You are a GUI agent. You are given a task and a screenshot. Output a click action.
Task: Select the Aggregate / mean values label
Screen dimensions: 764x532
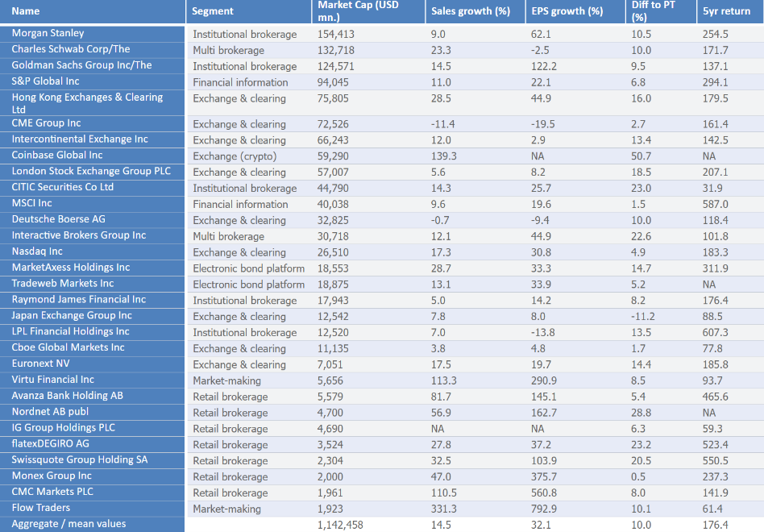[x=69, y=524]
